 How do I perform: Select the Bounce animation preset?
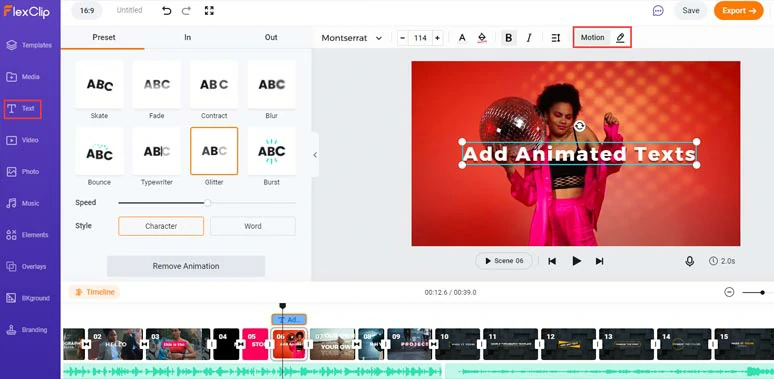tap(99, 151)
